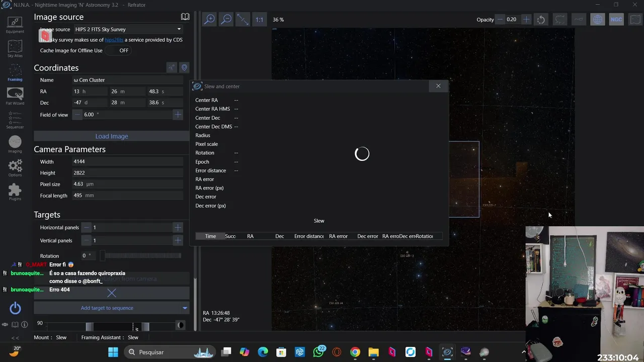Decrease Vertical panels count

coord(87,240)
